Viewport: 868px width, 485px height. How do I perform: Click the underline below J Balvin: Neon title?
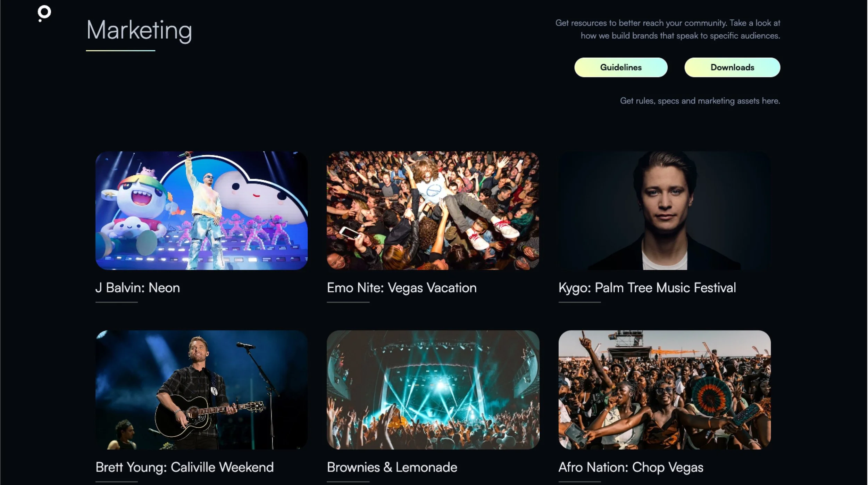tap(117, 302)
